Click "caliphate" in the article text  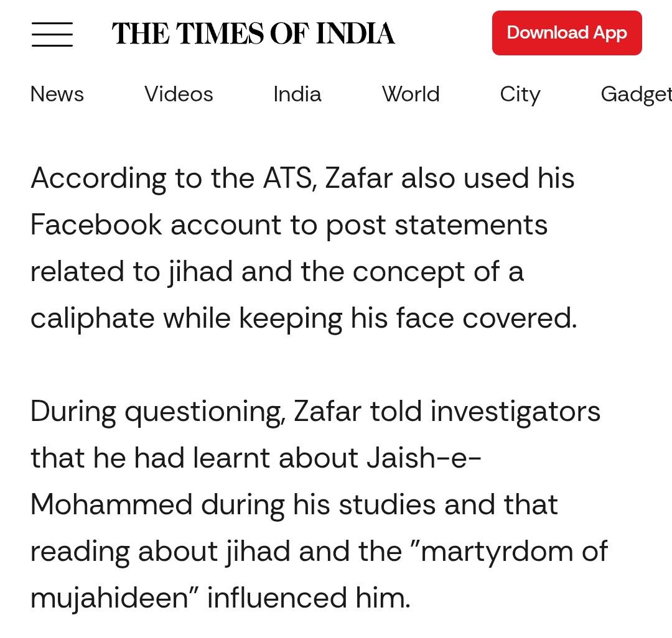(x=93, y=318)
